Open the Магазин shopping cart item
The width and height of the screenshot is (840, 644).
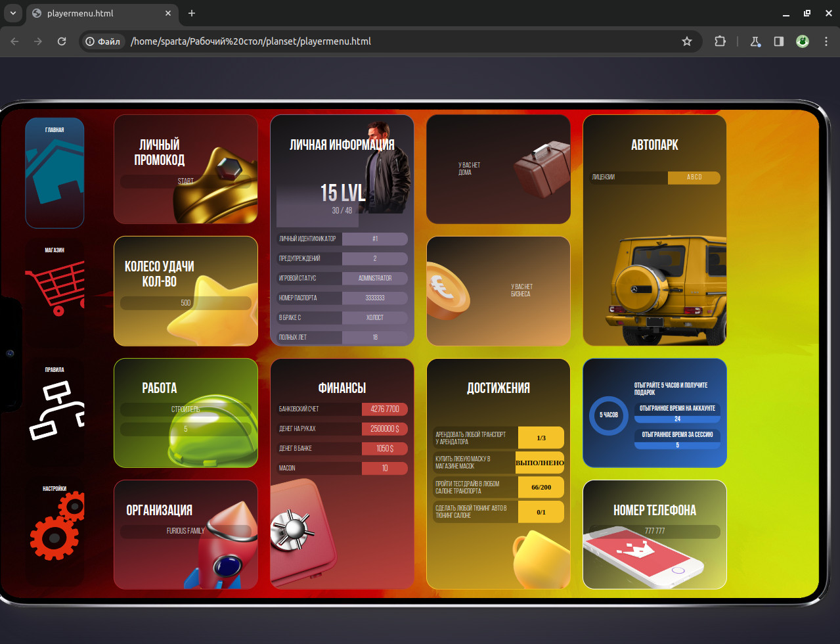55,292
